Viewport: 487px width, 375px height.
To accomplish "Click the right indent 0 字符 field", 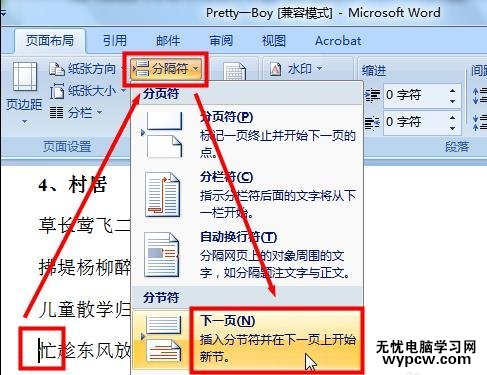I will (x=415, y=122).
